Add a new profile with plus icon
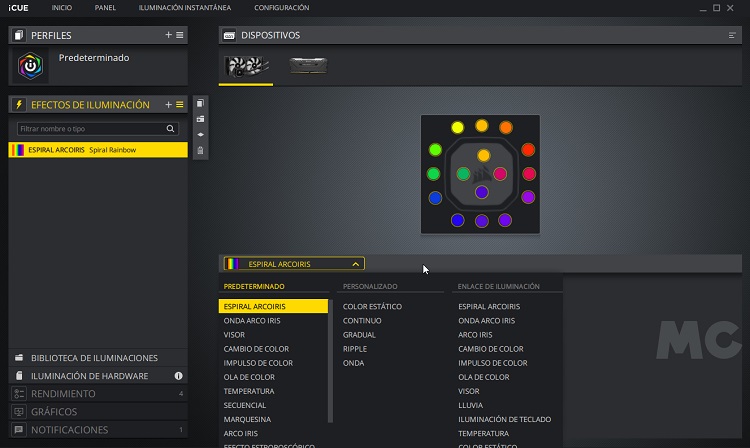The image size is (750, 448). pyautogui.click(x=169, y=35)
